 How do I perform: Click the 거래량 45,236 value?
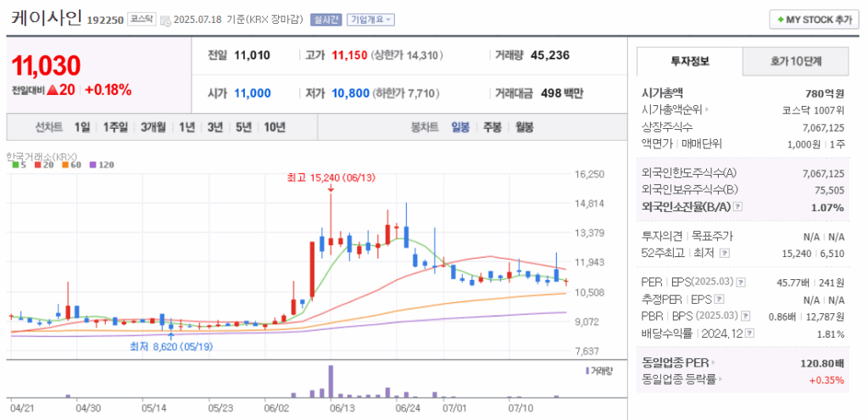pos(549,55)
